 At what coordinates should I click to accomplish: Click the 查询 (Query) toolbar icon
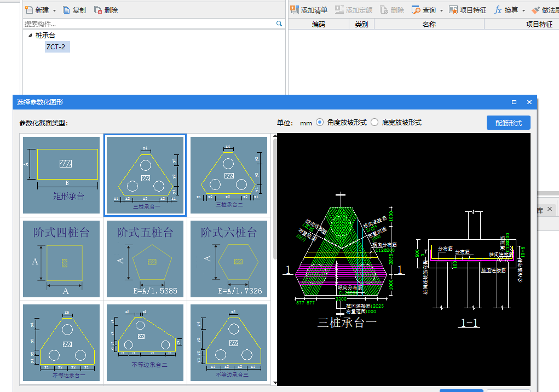click(x=416, y=10)
